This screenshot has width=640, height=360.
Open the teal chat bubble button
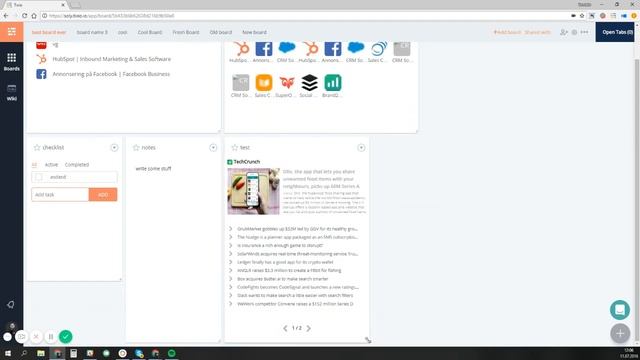[x=620, y=310]
